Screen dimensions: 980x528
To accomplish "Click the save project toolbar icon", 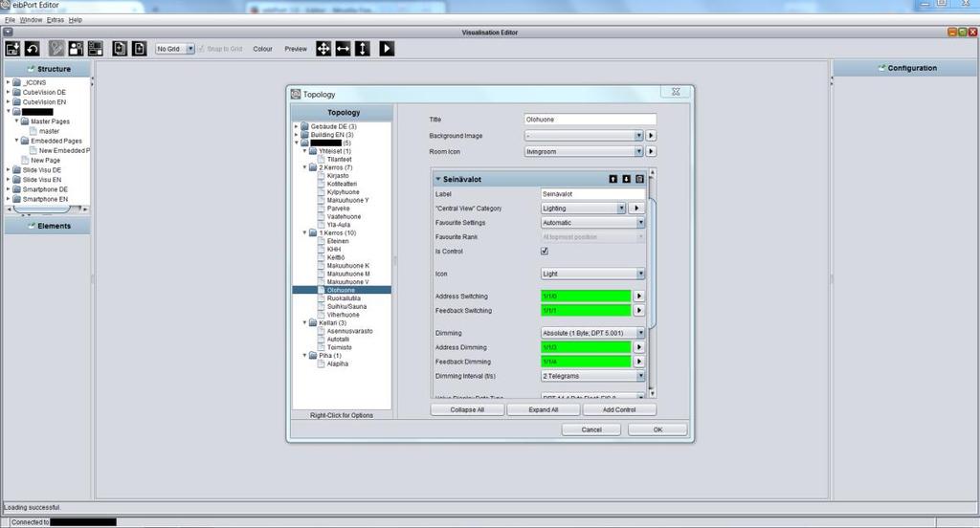I will (12, 49).
